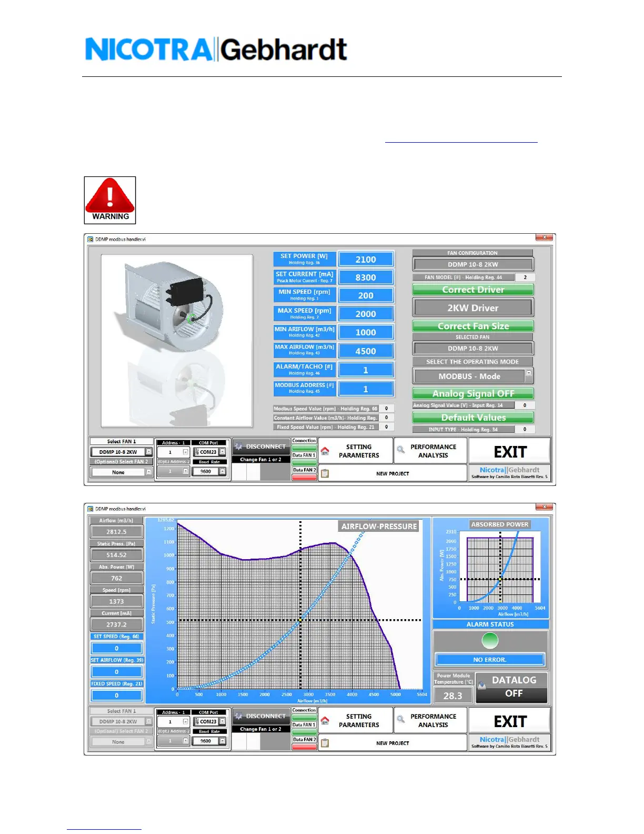Click the SET SPEED (Reg. 66) field

[x=116, y=648]
